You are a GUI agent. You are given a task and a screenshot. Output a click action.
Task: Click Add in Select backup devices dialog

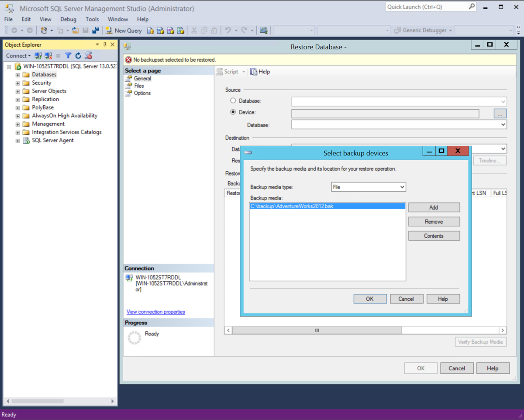point(434,207)
